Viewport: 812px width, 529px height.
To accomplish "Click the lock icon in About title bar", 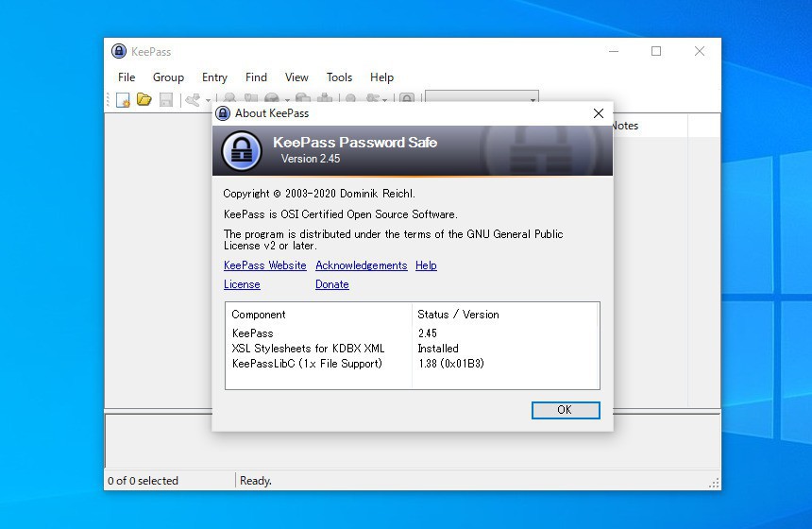I will tap(224, 113).
